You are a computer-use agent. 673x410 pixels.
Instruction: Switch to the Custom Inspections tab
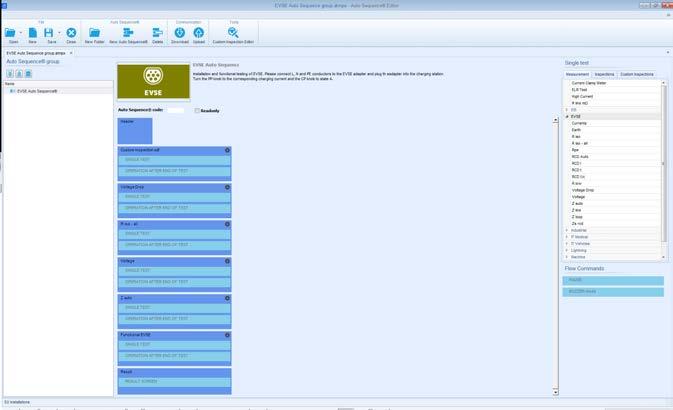637,74
